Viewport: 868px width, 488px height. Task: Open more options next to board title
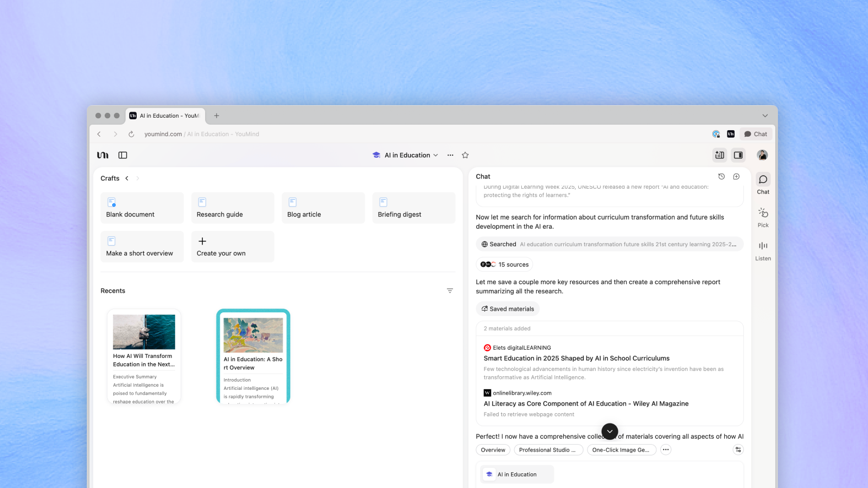point(450,155)
